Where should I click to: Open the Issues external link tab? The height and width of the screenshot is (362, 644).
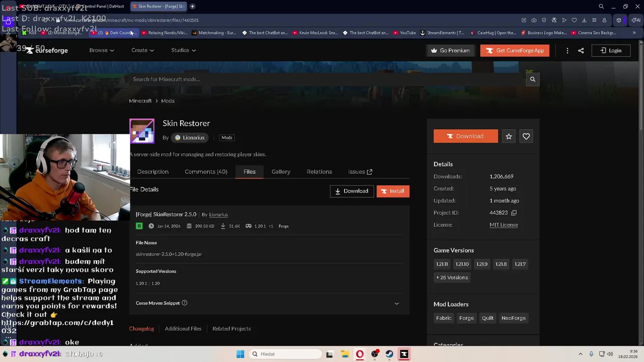click(360, 171)
